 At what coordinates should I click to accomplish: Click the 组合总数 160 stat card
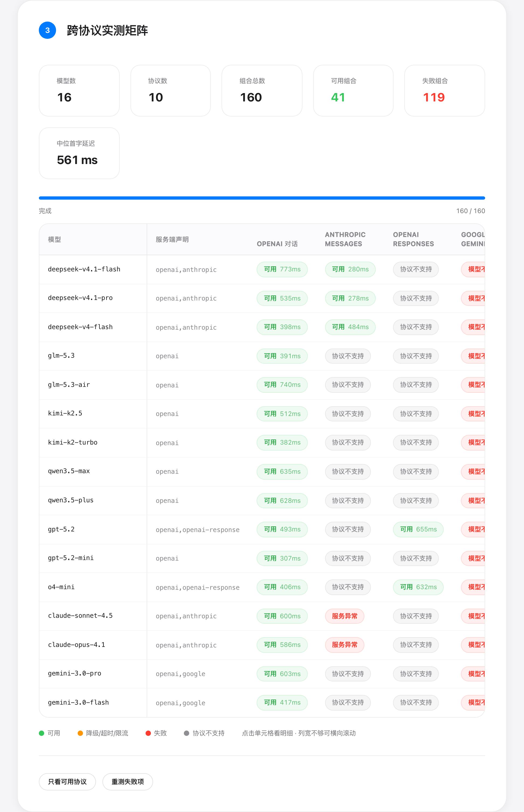coord(262,91)
